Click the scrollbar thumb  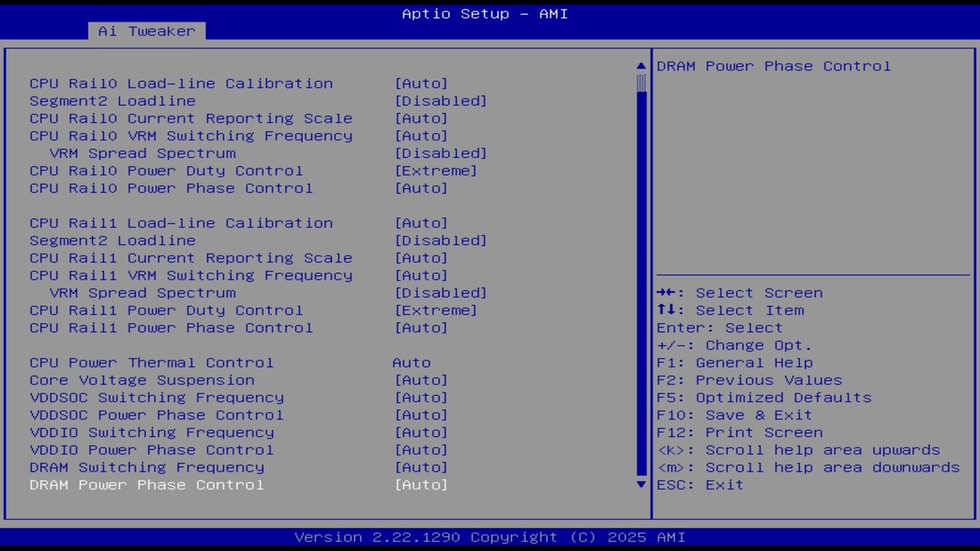(x=640, y=84)
